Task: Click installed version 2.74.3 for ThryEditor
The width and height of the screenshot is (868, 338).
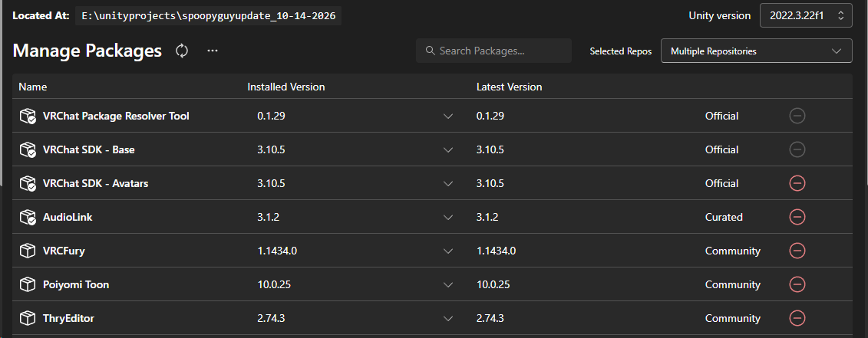Action: [x=271, y=319]
